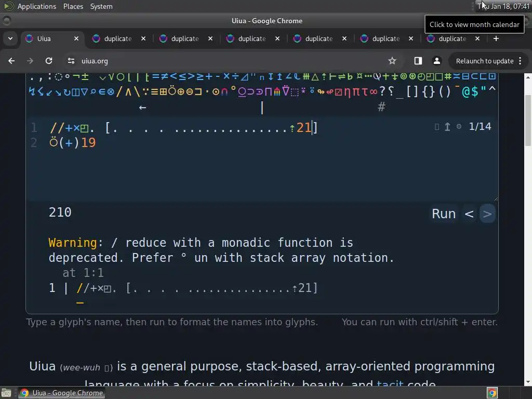Insert the less-or-equal ≤ glyph
Screen dimensions: 532x399
tap(182, 76)
